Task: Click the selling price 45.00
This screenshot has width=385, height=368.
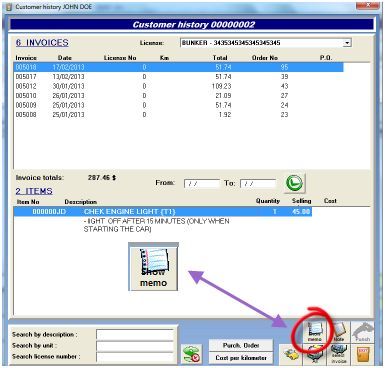Action: point(301,211)
